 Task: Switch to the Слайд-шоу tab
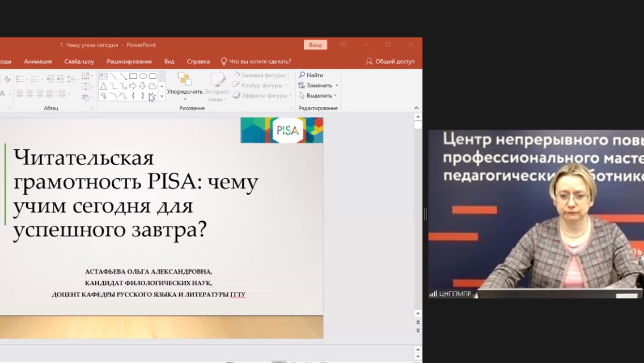79,61
